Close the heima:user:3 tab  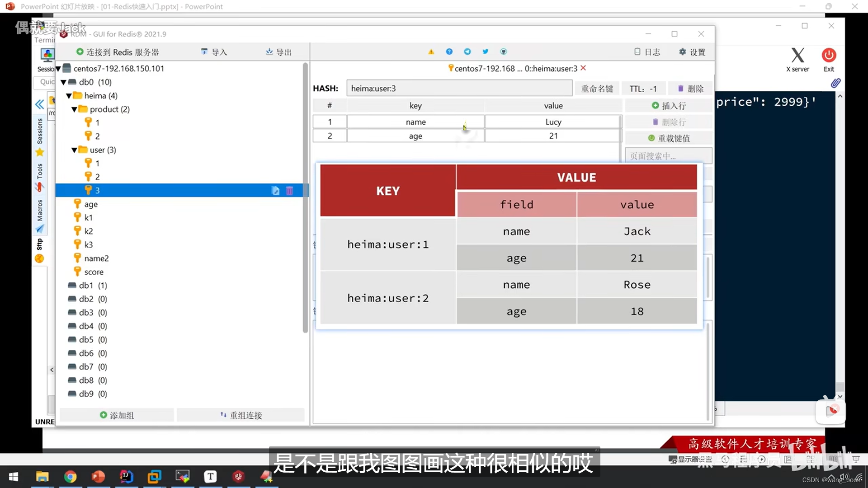point(583,68)
